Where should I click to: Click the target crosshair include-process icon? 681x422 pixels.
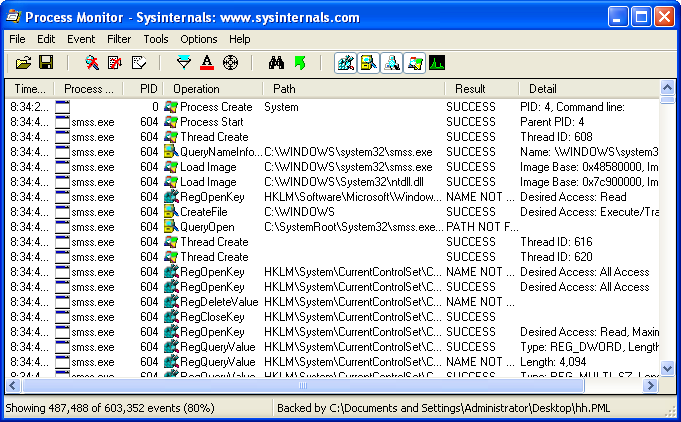pos(230,63)
